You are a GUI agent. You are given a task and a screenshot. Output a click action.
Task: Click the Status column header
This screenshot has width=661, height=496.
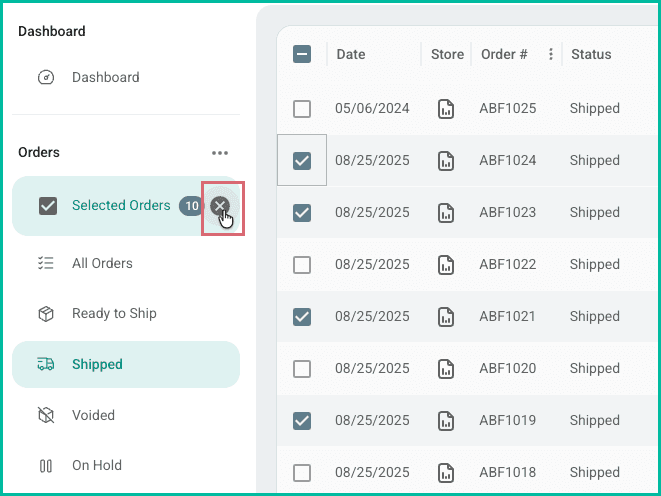tap(591, 54)
